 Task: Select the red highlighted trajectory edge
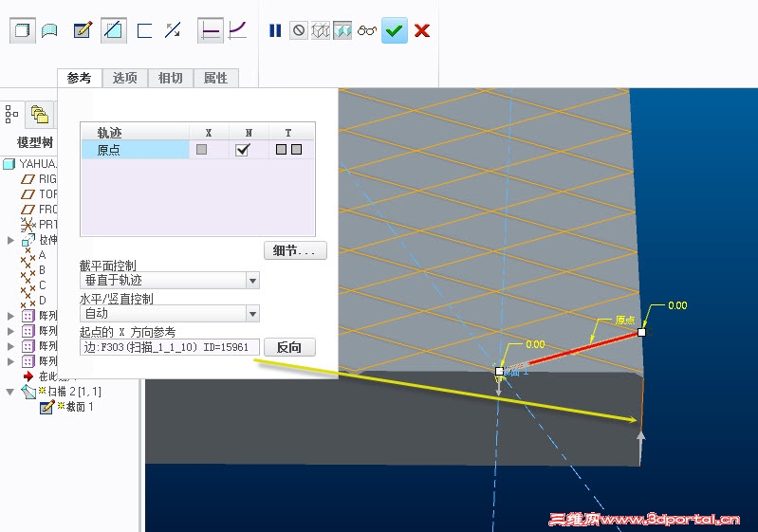[582, 348]
